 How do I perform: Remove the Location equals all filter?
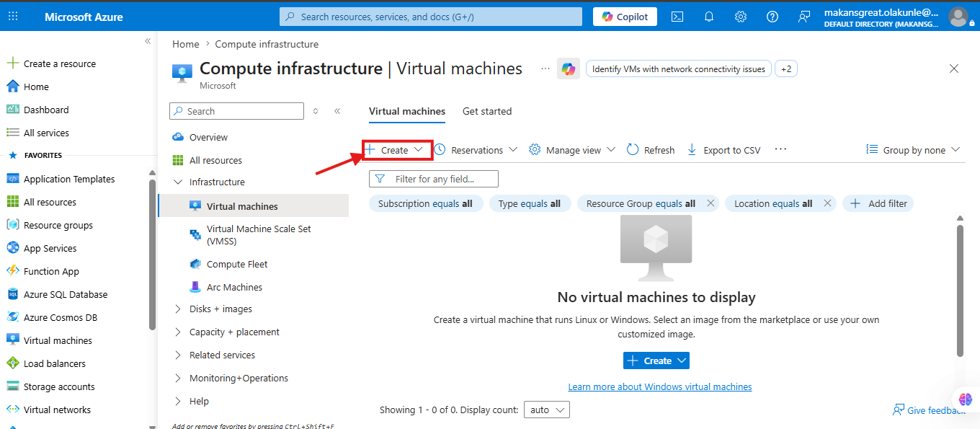[x=827, y=203]
